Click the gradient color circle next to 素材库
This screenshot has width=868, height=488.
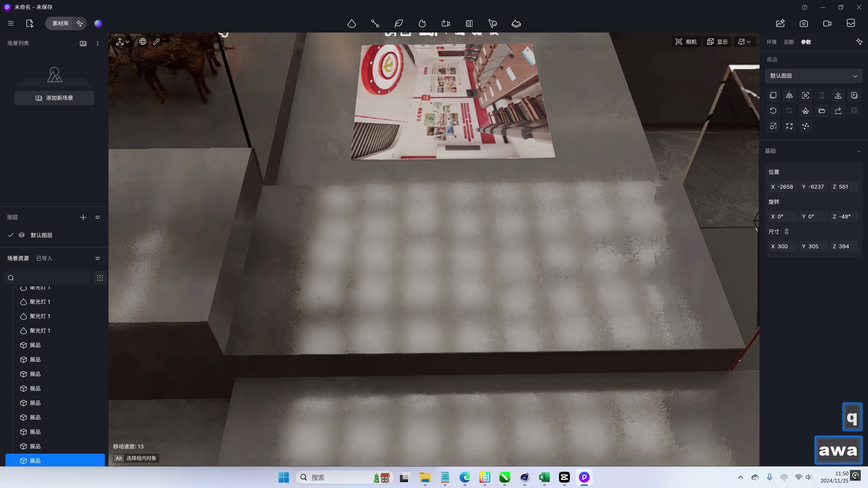[x=98, y=23]
